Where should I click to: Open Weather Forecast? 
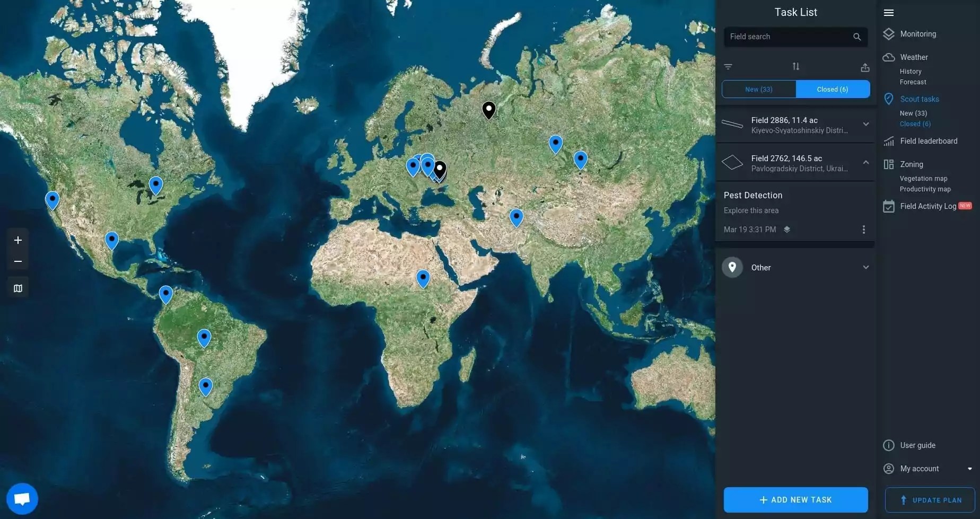click(x=913, y=82)
